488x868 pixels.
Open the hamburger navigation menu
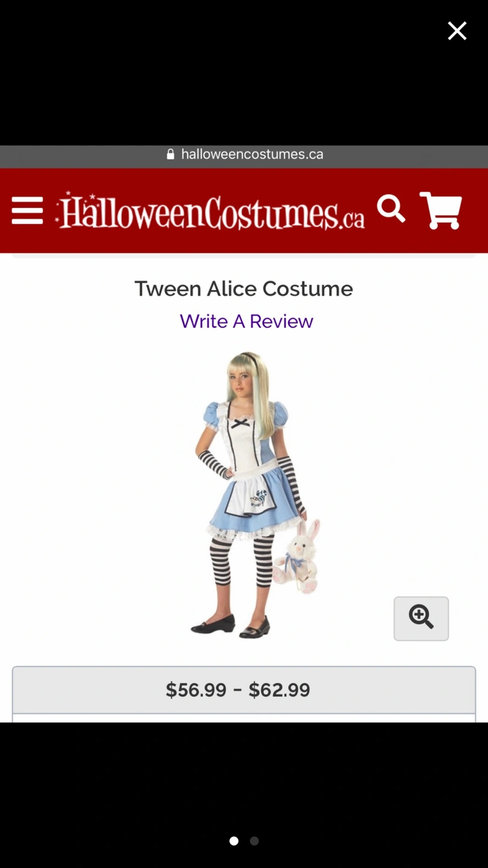click(x=27, y=211)
